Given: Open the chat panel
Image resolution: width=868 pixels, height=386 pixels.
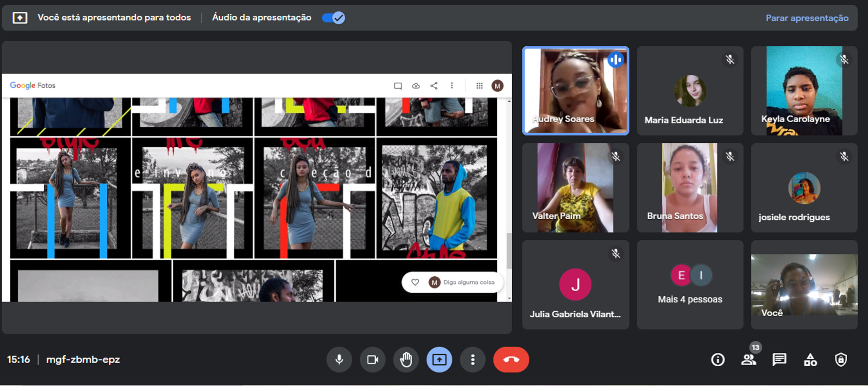Looking at the screenshot, I should pyautogui.click(x=779, y=360).
